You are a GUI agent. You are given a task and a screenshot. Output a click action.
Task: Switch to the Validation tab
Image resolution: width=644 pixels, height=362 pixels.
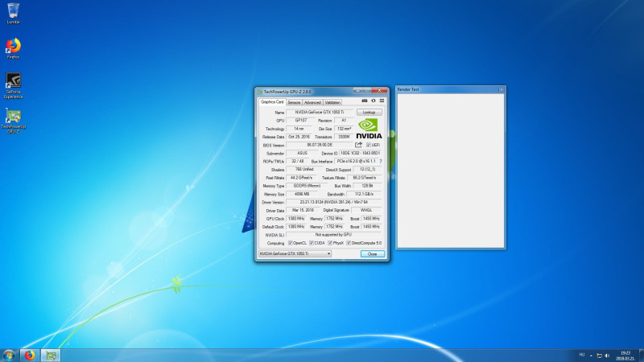[332, 102]
